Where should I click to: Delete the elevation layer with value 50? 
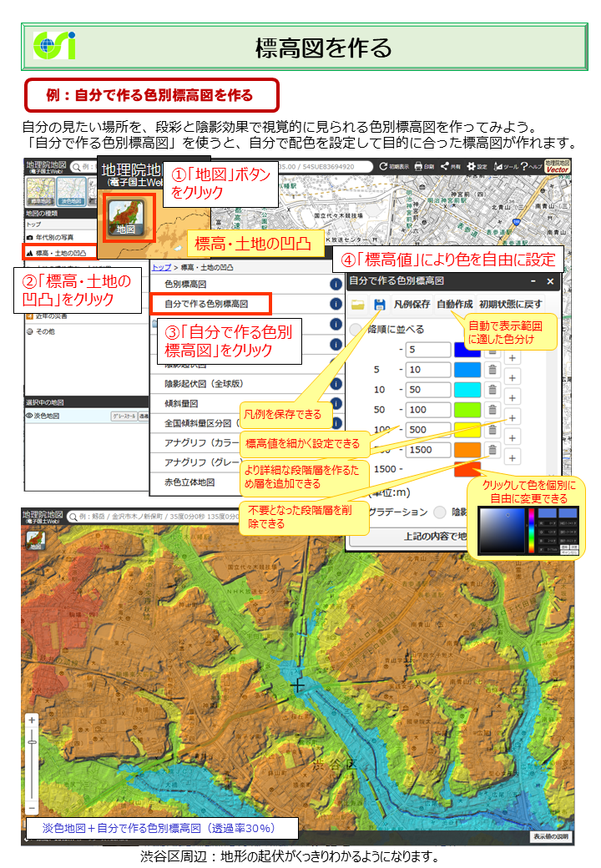[x=492, y=390]
